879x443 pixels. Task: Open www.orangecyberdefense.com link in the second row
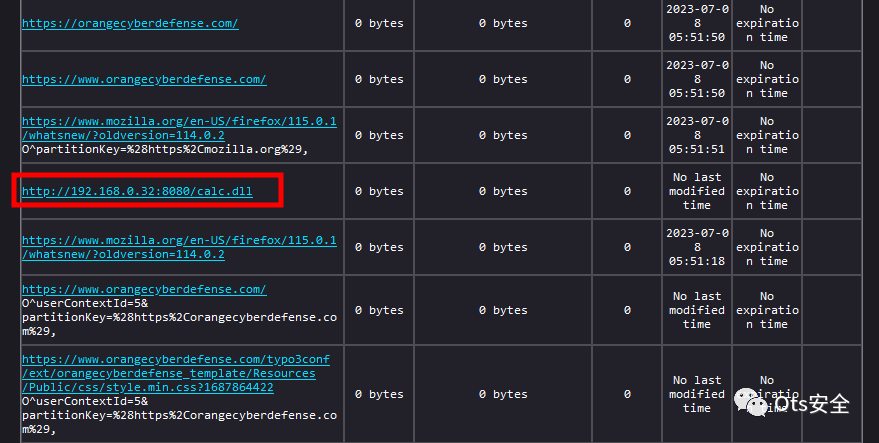(x=144, y=79)
